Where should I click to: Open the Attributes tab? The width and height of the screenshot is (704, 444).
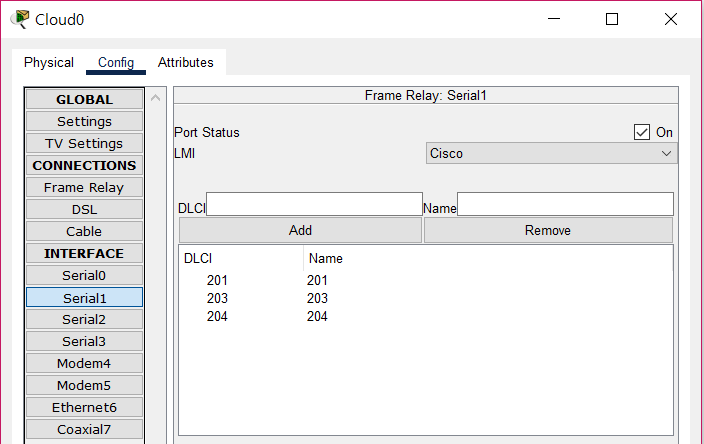click(x=185, y=62)
